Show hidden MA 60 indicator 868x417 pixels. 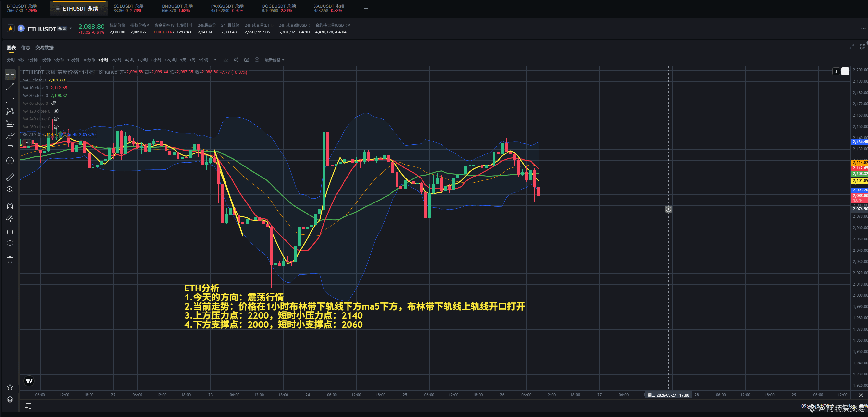pos(54,104)
